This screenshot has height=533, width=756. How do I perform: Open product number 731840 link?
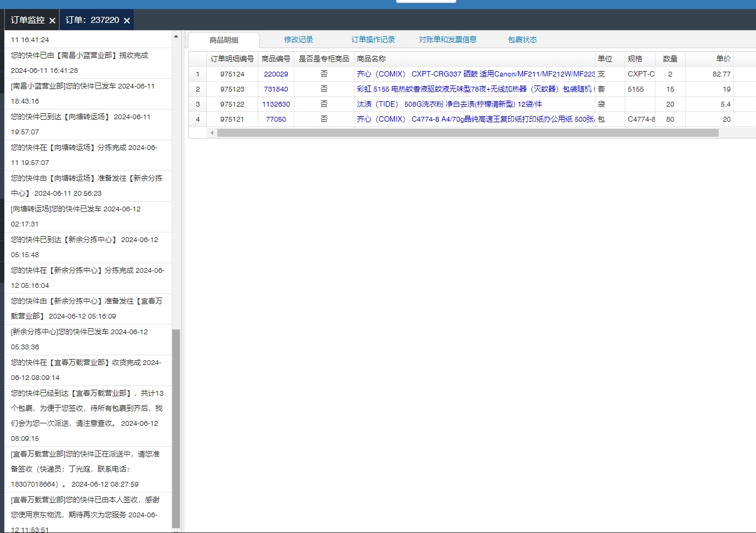tap(276, 89)
